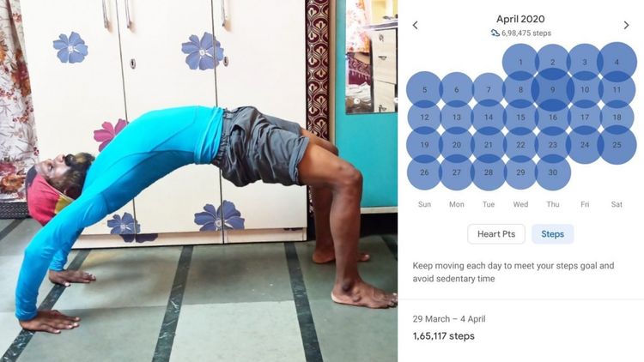Click the steps shoe icon under April 2020
644x362 pixels.
[495, 33]
